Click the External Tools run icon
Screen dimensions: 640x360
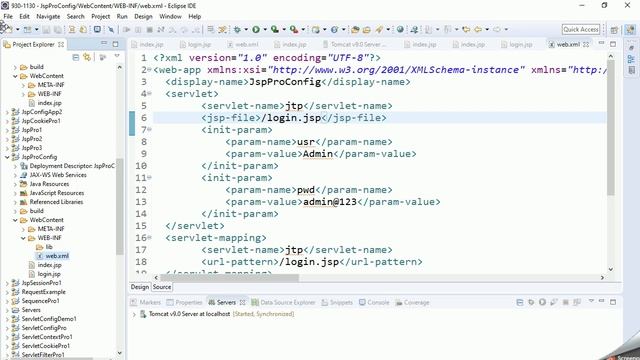(x=294, y=29)
